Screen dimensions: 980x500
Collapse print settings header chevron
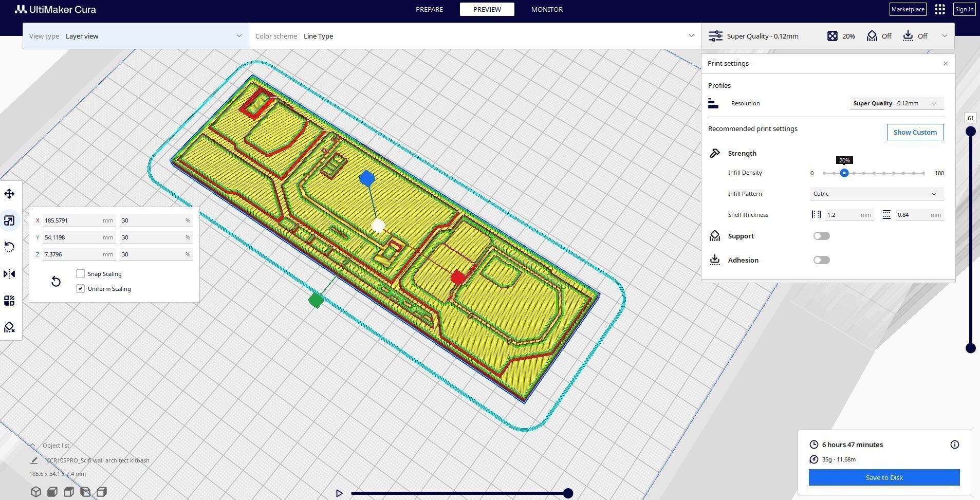click(x=945, y=36)
